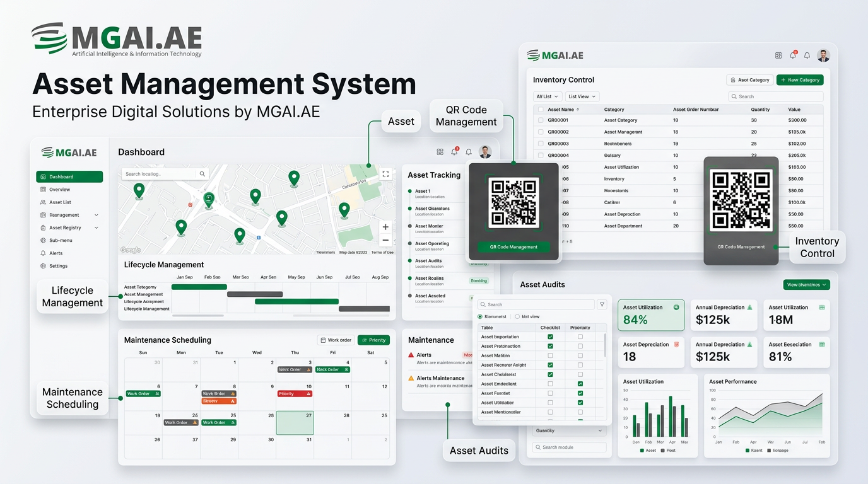Click the audit checklist Search field
Screen dimensions: 868x484
(x=536, y=304)
